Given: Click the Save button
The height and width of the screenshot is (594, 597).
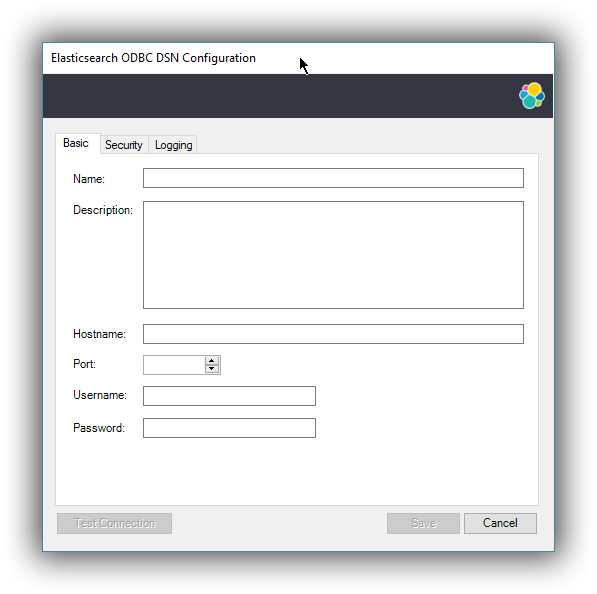Looking at the screenshot, I should pyautogui.click(x=423, y=523).
